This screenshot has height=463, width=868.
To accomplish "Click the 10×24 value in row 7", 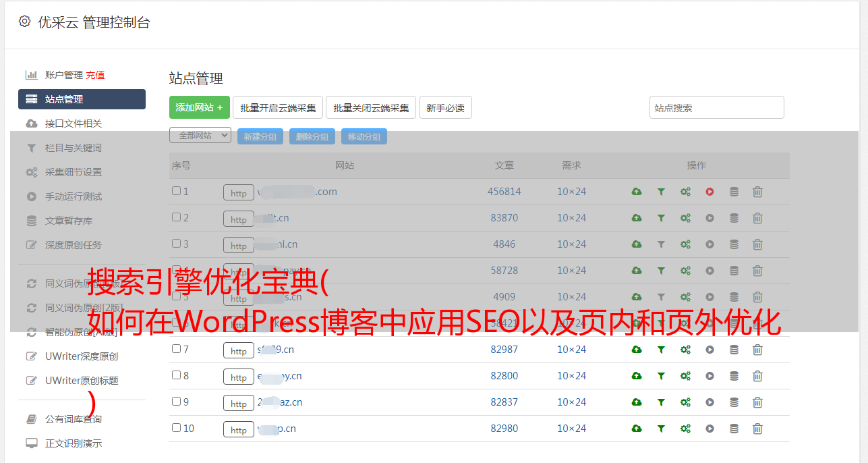I will pyautogui.click(x=572, y=350).
